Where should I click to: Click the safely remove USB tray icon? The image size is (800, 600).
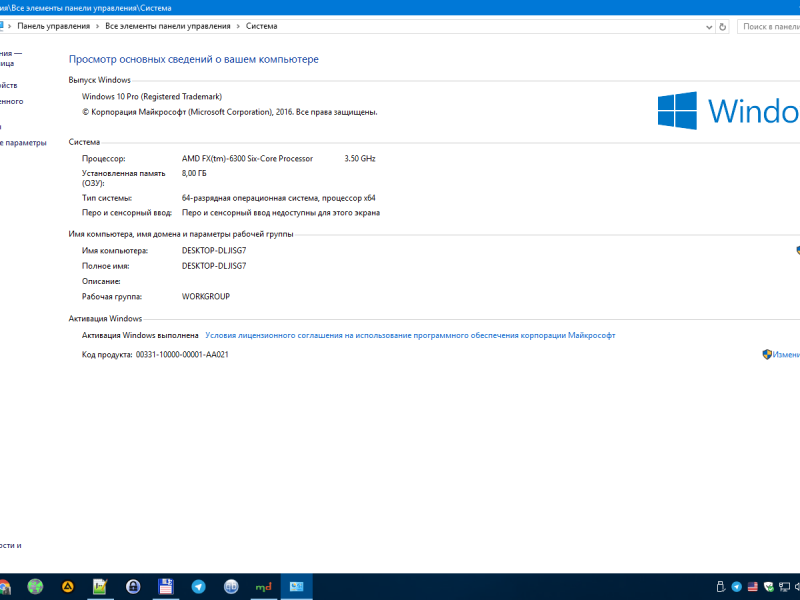[720, 587]
